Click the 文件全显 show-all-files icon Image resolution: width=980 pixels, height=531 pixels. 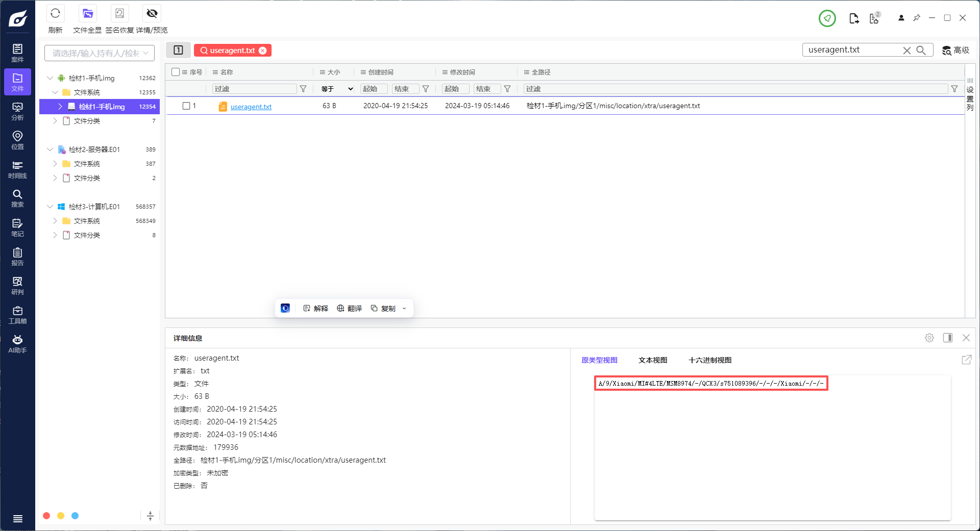(87, 13)
